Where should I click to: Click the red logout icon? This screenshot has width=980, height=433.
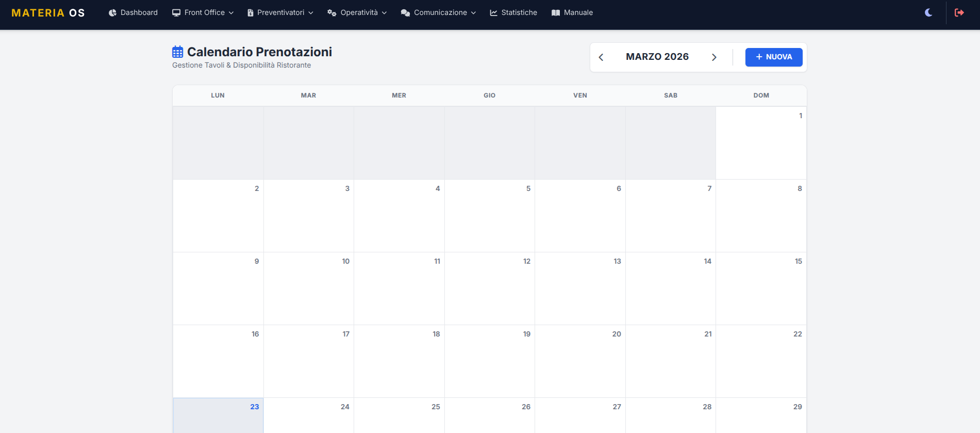pyautogui.click(x=959, y=12)
